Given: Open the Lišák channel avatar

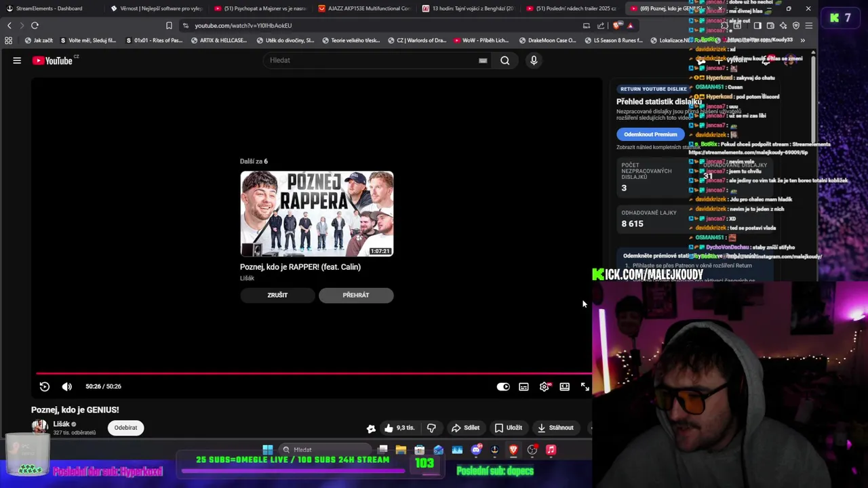Looking at the screenshot, I should pyautogui.click(x=40, y=427).
